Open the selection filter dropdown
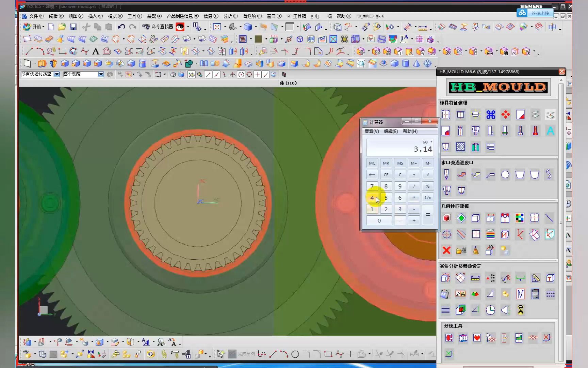 [57, 74]
